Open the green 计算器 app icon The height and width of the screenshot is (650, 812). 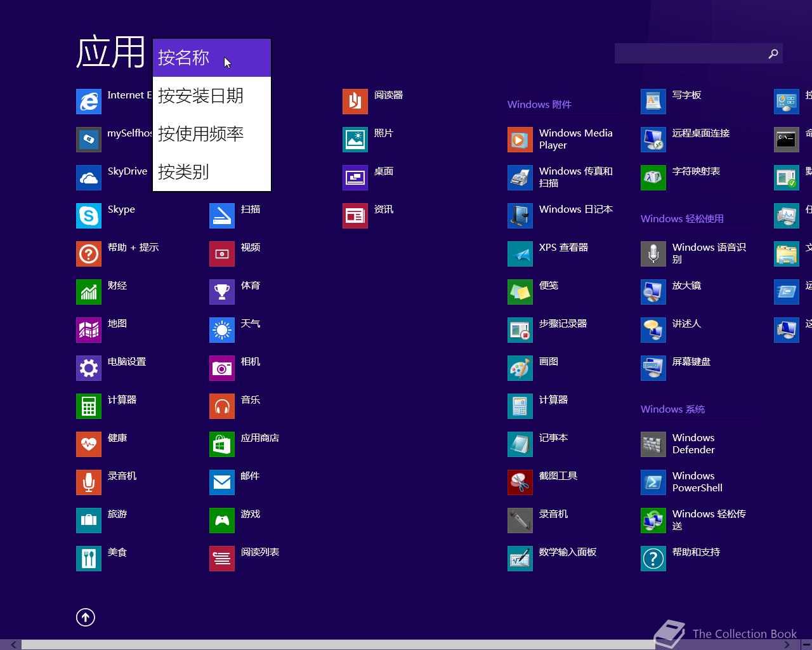[x=89, y=406]
